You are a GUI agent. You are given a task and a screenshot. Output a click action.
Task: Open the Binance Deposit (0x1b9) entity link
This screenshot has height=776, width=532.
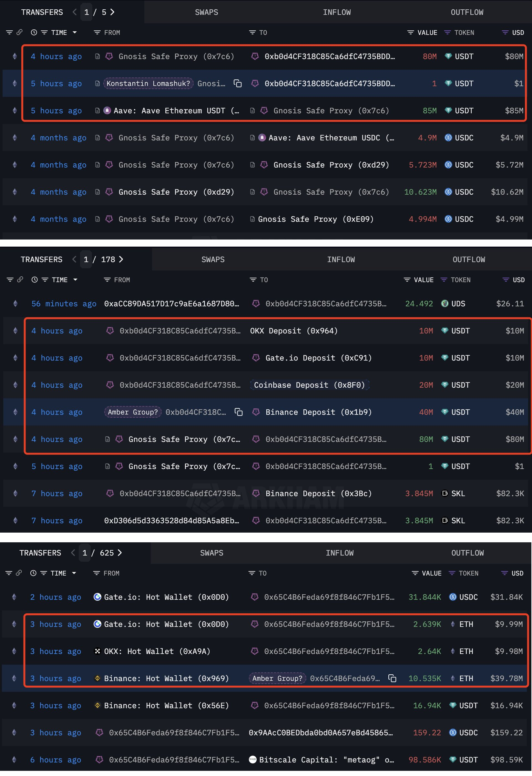click(x=319, y=412)
